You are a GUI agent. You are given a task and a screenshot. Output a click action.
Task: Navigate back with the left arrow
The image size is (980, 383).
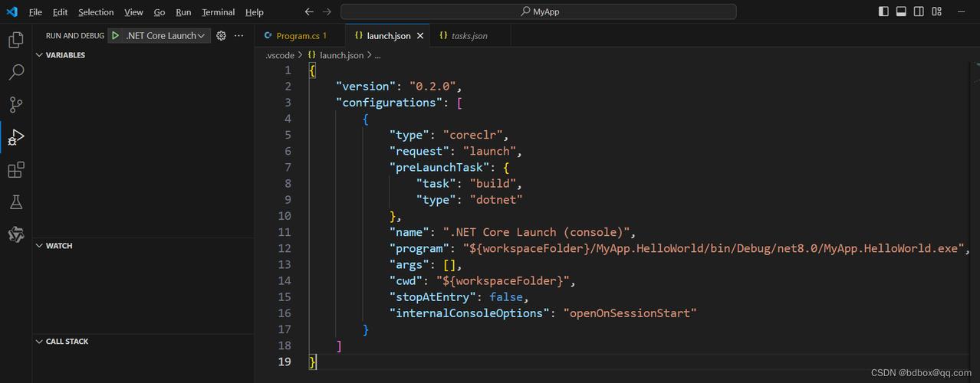(x=309, y=11)
